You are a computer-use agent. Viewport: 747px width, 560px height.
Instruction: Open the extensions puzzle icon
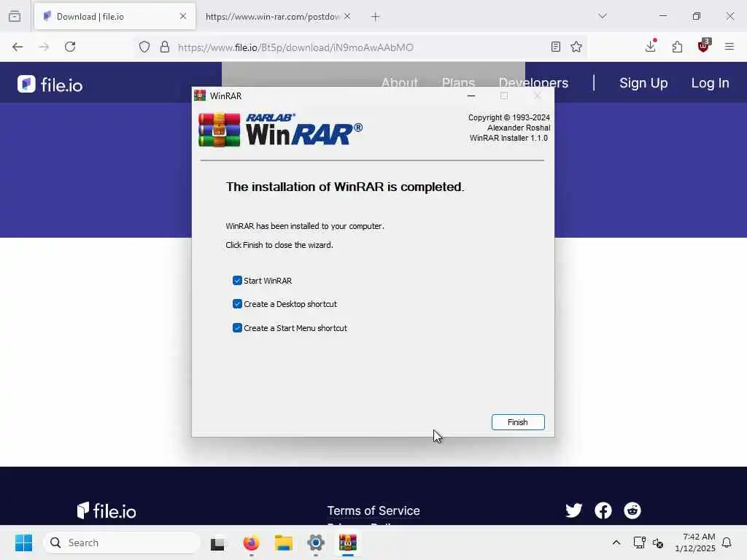(x=678, y=47)
